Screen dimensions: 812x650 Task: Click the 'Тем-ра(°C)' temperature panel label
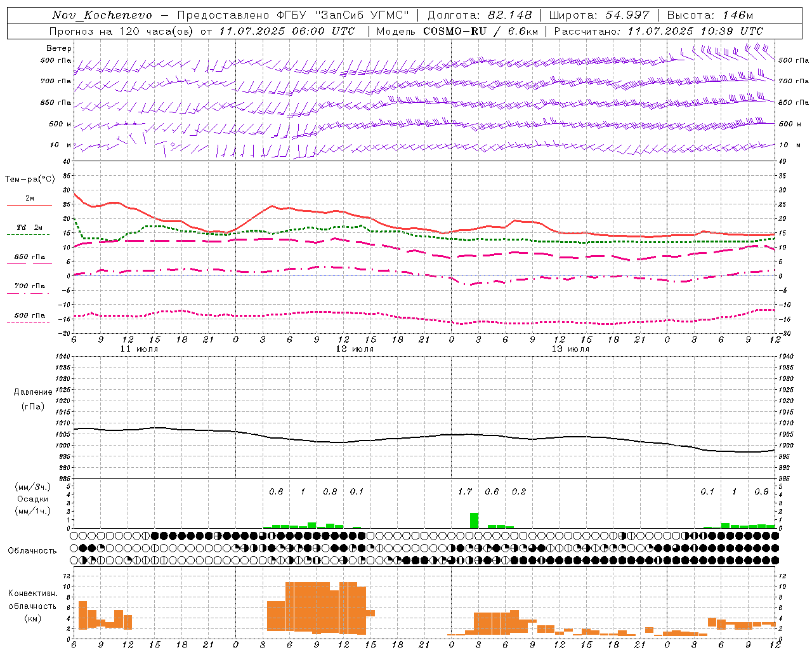click(30, 180)
